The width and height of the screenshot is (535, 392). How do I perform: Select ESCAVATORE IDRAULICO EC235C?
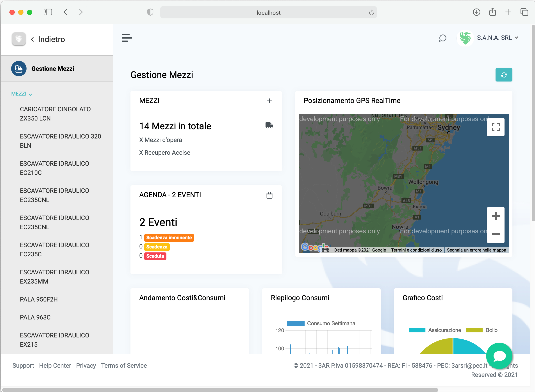(54, 250)
